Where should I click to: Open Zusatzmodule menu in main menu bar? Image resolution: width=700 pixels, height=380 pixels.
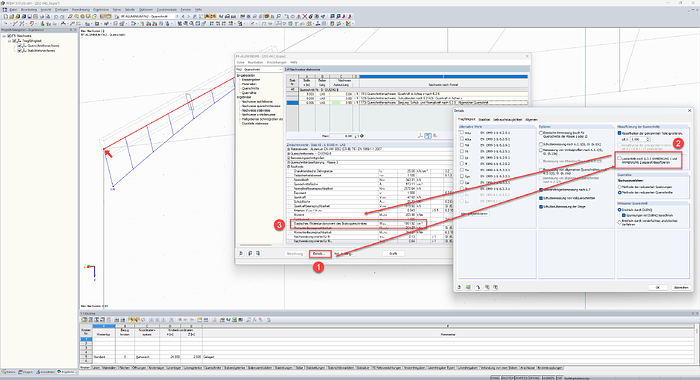167,9
